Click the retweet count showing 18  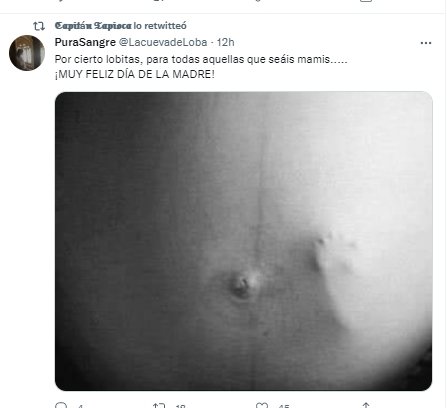[x=180, y=406]
